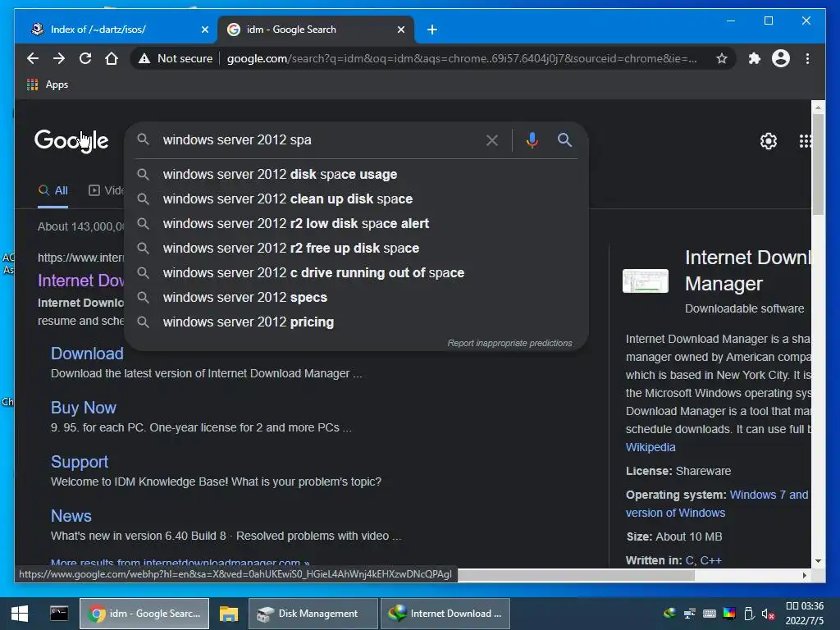Choose suggestion 'windows server 2012 pricing'

pos(356,322)
